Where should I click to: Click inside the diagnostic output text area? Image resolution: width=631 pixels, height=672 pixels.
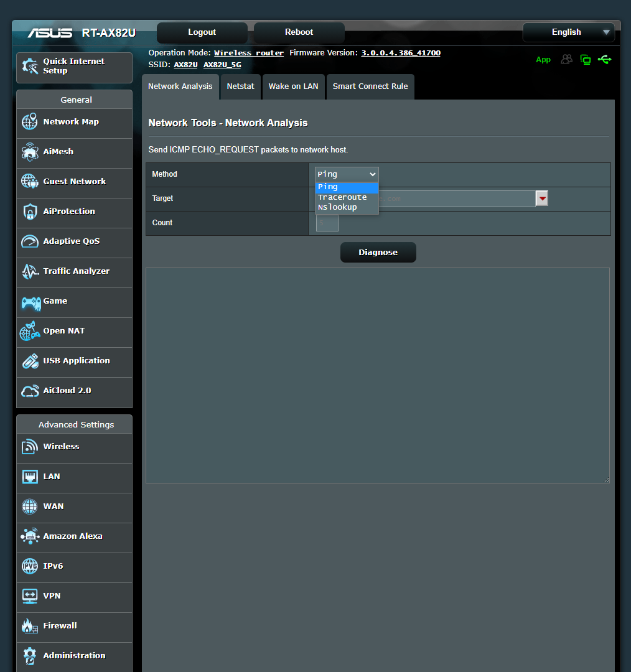coord(378,375)
